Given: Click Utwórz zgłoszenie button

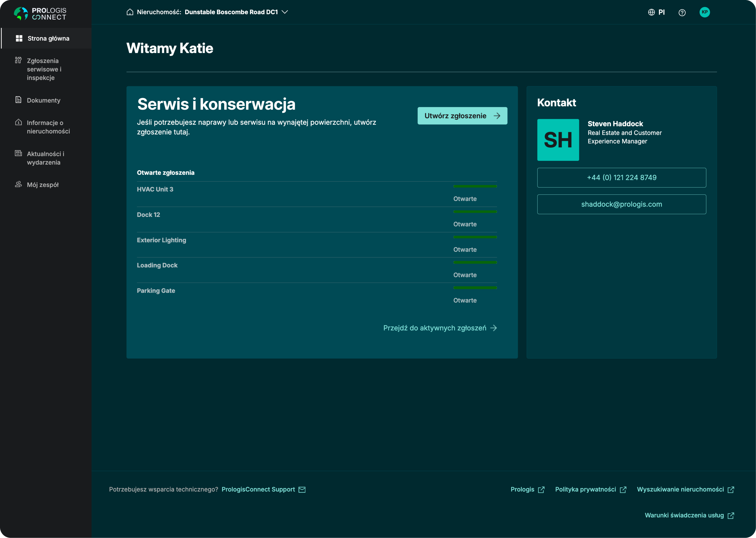Looking at the screenshot, I should tap(462, 116).
